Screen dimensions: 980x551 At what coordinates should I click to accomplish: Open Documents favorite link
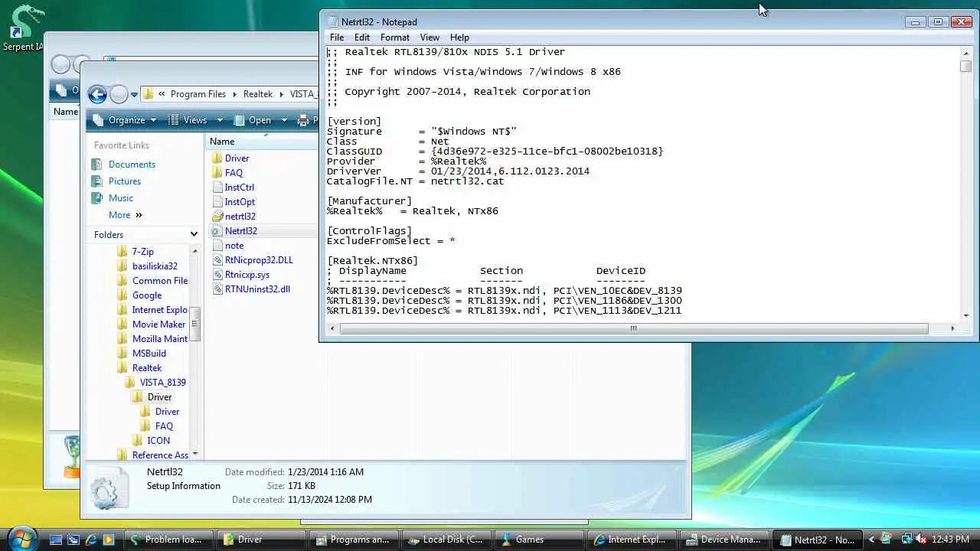tap(132, 165)
